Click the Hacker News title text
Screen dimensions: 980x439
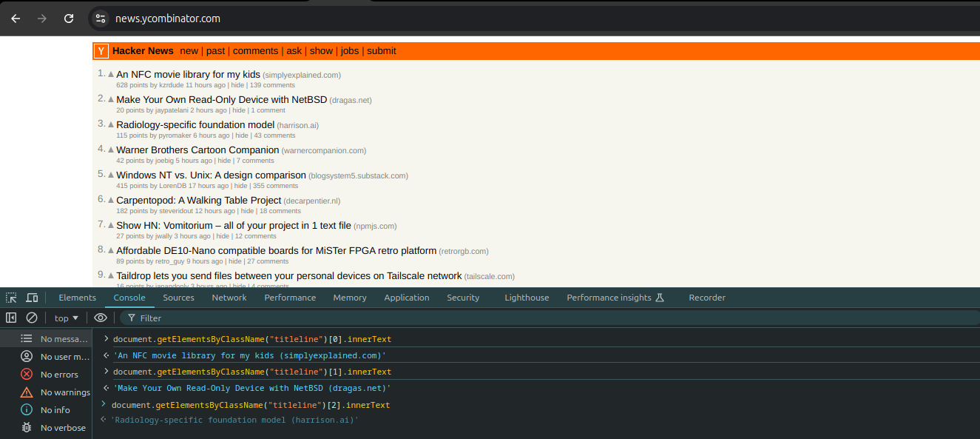coord(143,51)
